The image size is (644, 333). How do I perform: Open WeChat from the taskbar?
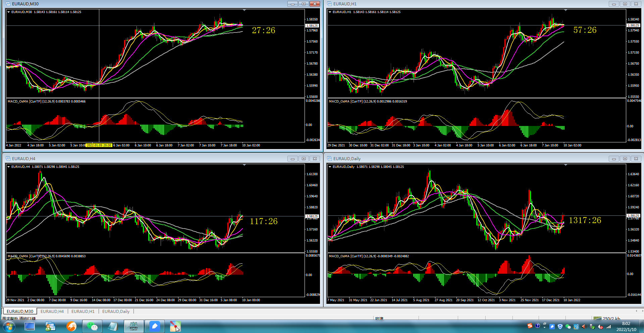coord(92,326)
